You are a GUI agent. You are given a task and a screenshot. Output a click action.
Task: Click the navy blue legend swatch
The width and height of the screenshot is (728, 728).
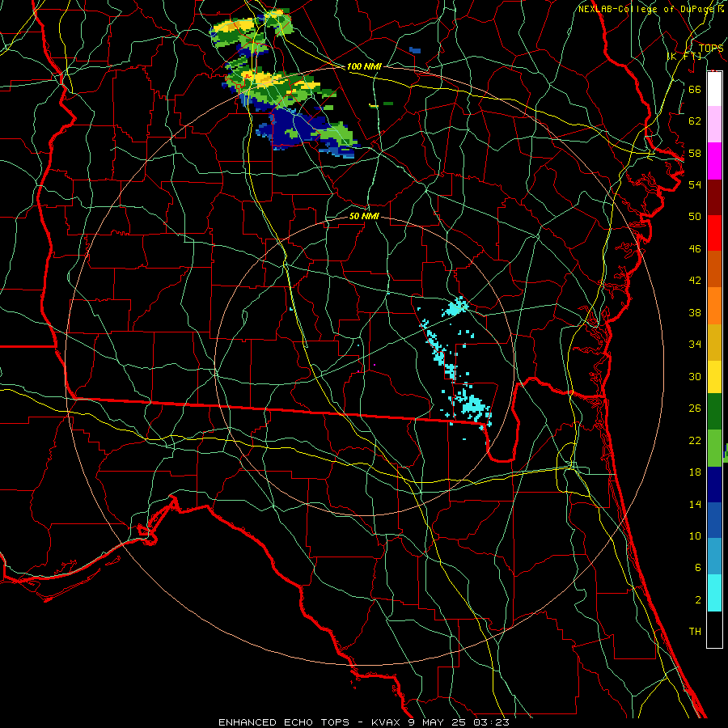click(x=714, y=485)
